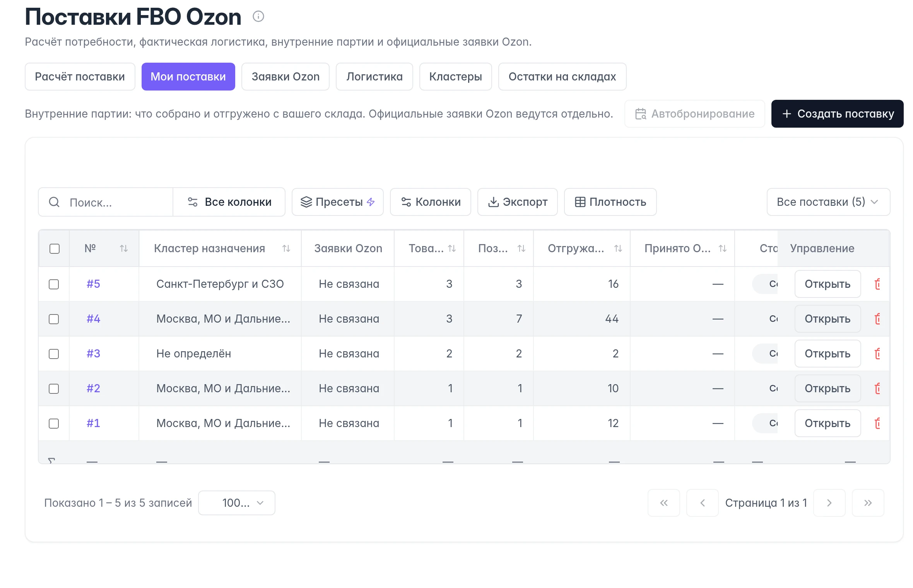Open the #2 supply link
Image resolution: width=913 pixels, height=588 pixels.
tap(93, 388)
